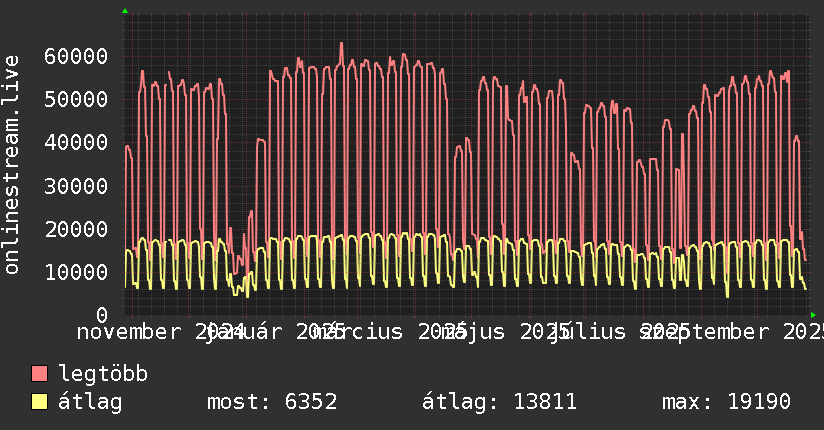Click the 0 label at the y-axis origin
This screenshot has height=430, width=824.
coord(101,314)
